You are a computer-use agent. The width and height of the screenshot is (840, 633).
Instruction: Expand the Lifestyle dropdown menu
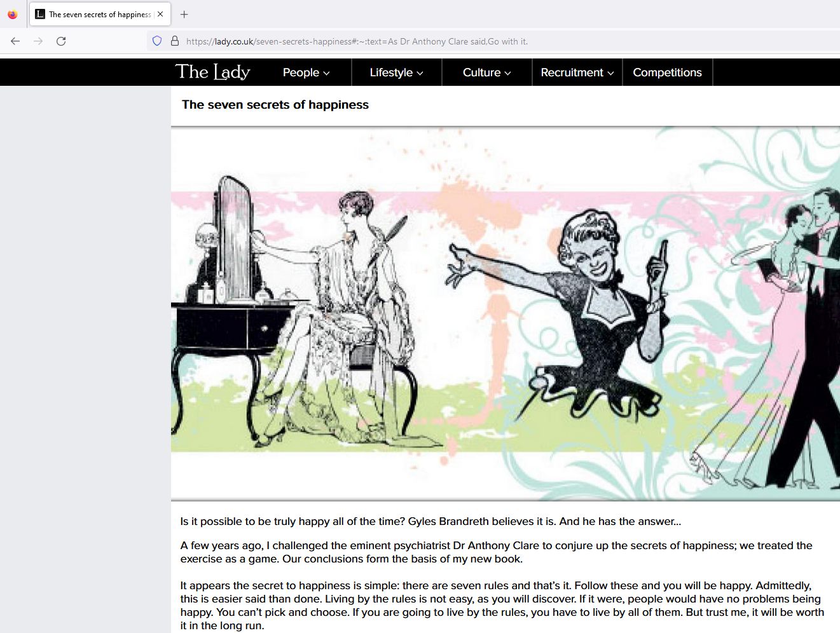pos(396,72)
